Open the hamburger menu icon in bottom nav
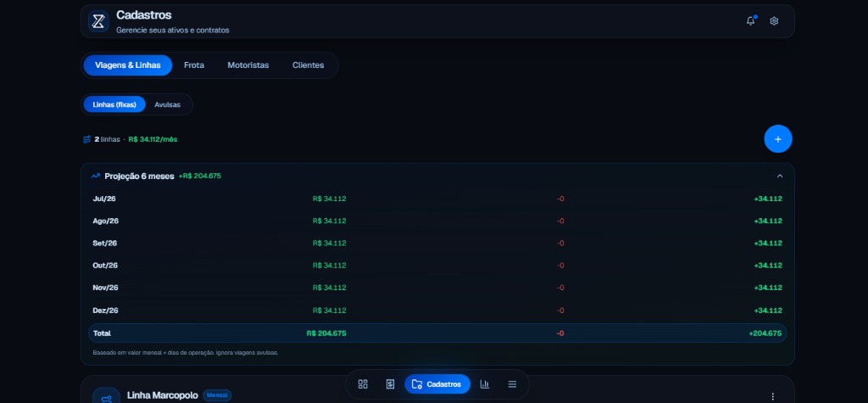 click(x=512, y=384)
